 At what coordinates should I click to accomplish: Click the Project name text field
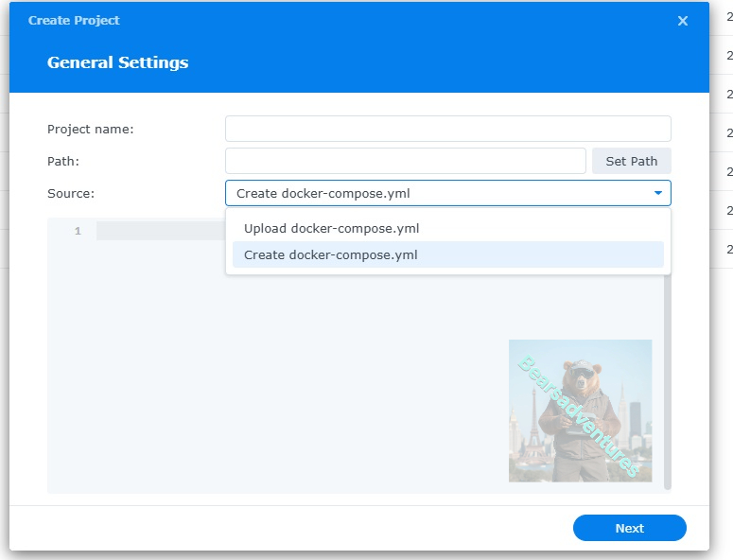click(447, 129)
